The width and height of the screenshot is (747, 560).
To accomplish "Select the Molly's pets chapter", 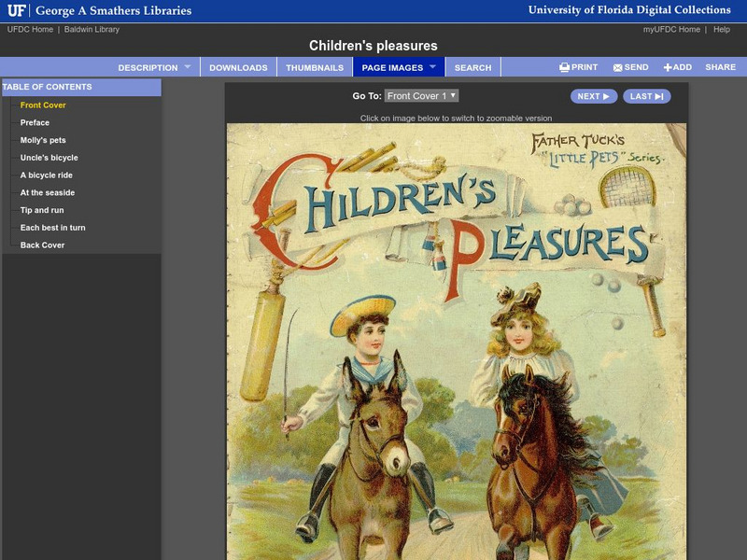I will click(45, 138).
